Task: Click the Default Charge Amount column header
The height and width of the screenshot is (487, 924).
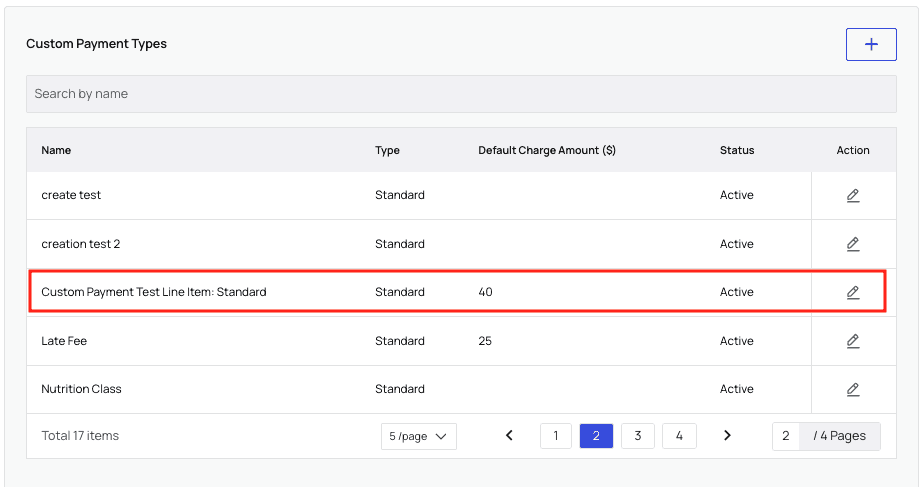Action: pos(546,151)
